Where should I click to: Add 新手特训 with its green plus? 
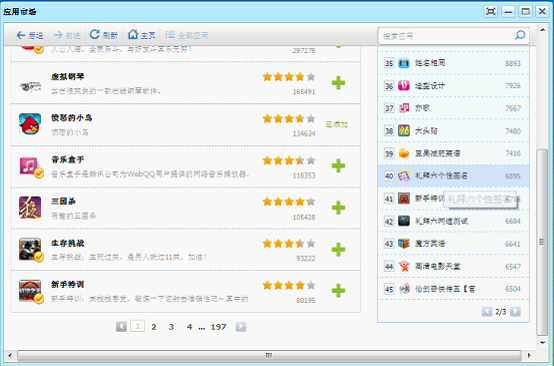[x=338, y=291]
